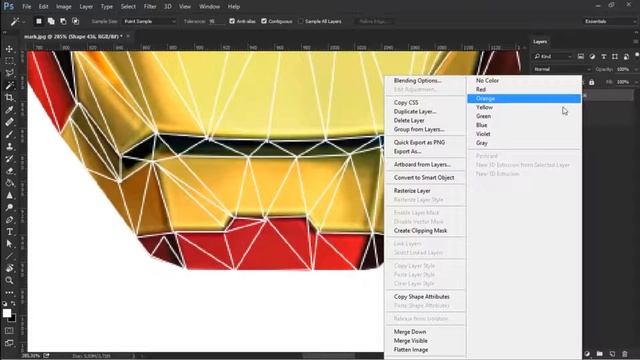Select the Hand tool
Image resolution: width=640 pixels, height=360 pixels.
click(x=9, y=268)
